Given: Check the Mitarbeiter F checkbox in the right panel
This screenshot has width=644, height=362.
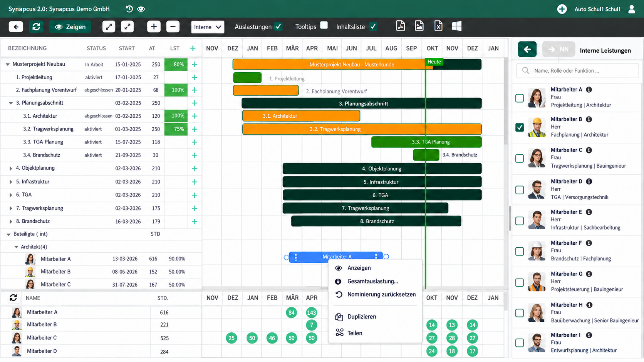Looking at the screenshot, I should pos(520,252).
